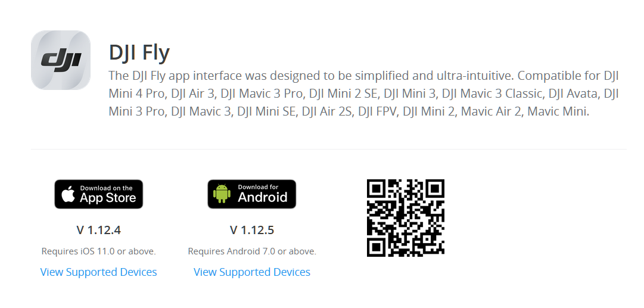Open View Supported Devices under Android version
644x308 pixels.
(252, 272)
